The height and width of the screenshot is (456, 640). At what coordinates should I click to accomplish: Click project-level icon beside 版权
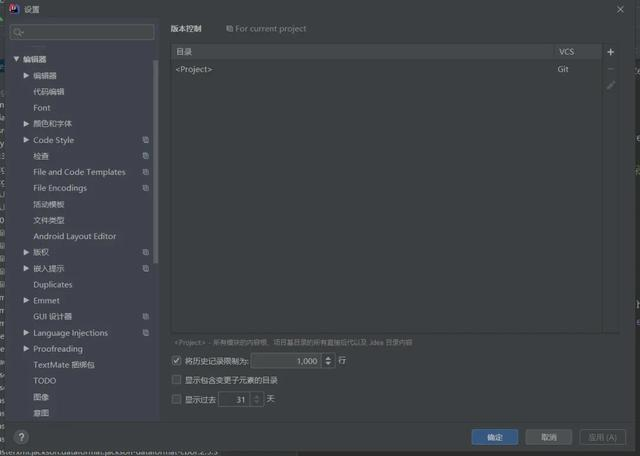(145, 252)
